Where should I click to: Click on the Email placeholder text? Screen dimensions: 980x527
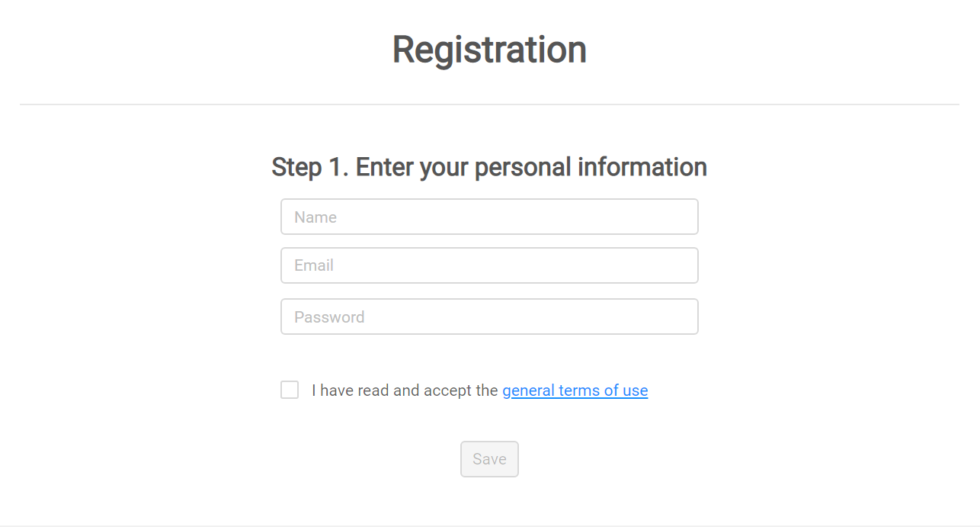click(314, 265)
